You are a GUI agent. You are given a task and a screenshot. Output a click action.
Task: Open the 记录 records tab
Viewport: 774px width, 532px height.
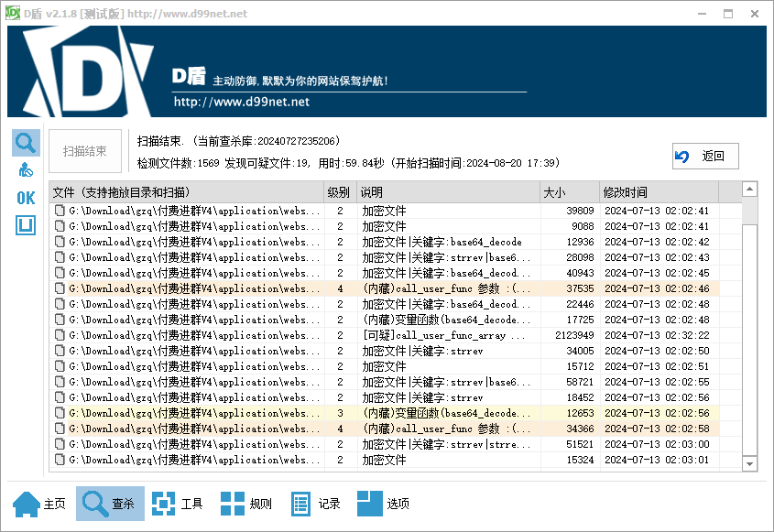pos(315,504)
